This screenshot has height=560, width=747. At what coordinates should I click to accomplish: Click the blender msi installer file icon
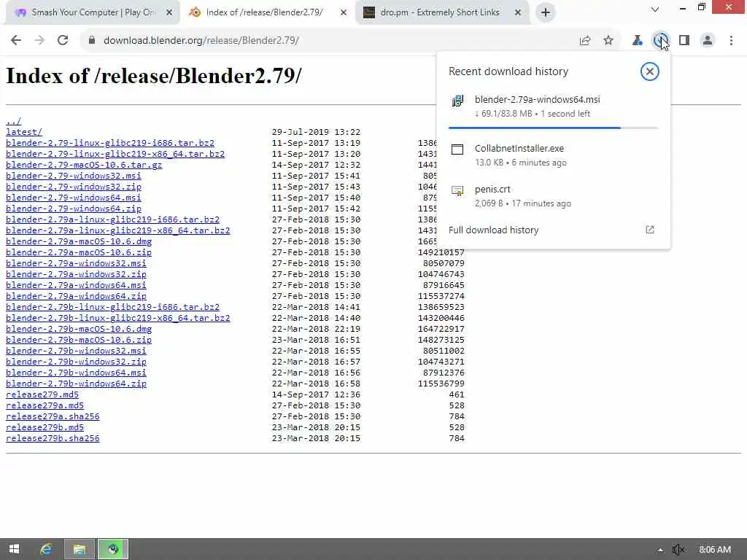tap(457, 101)
